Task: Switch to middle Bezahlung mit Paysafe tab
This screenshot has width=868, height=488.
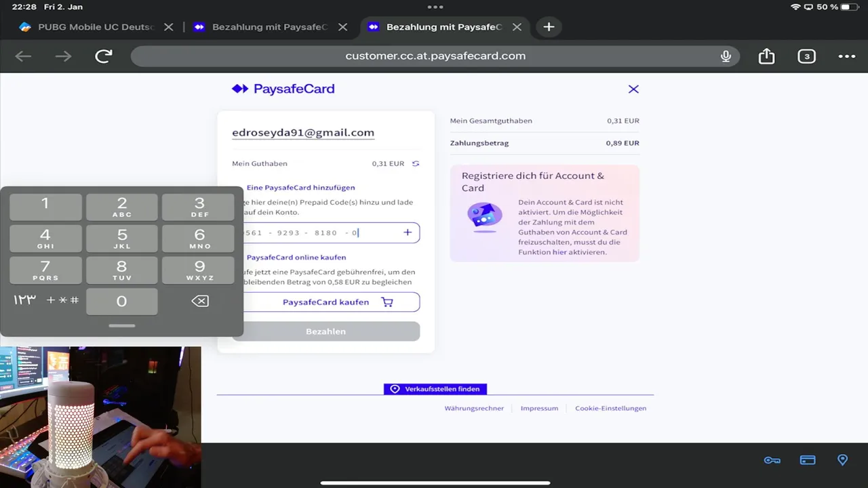Action: coord(262,27)
